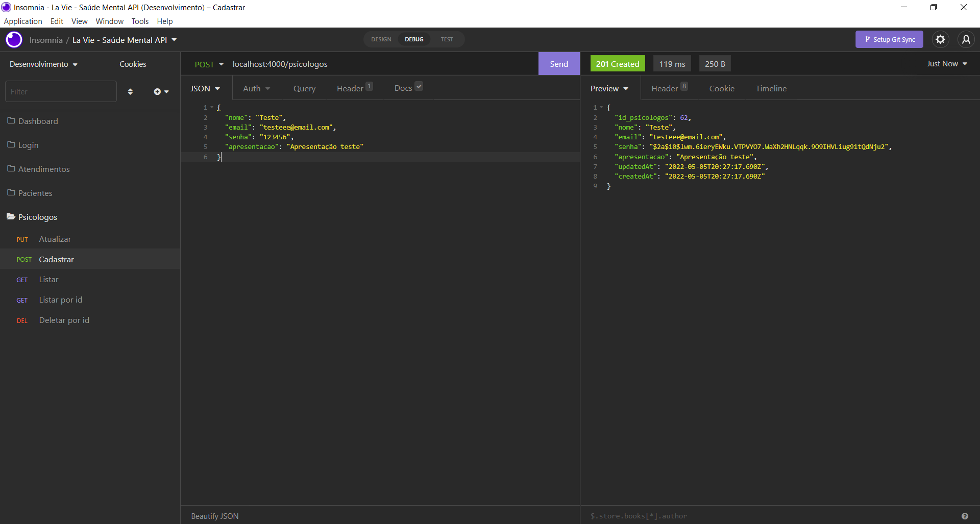The width and height of the screenshot is (980, 524).
Task: Click the "updatedAt" response line
Action: click(691, 166)
